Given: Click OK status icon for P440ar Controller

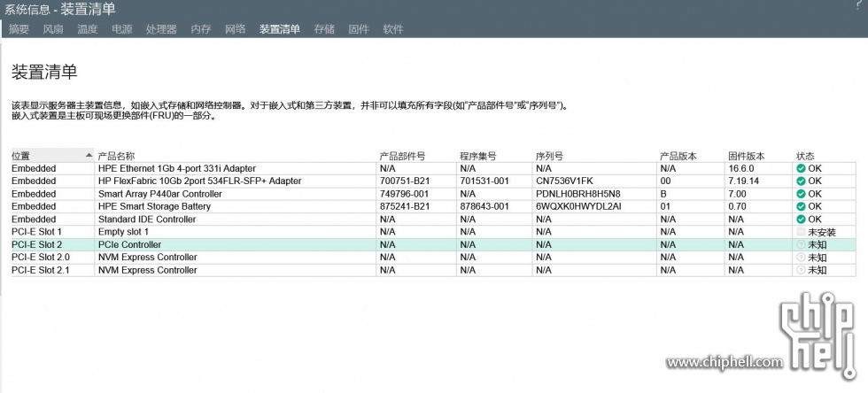Looking at the screenshot, I should 801,194.
